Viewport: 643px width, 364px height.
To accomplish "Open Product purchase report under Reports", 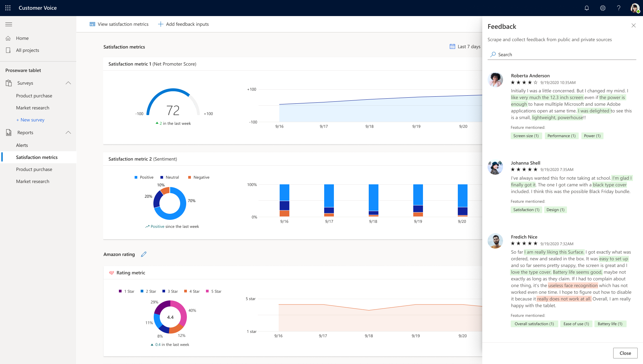I will point(34,169).
